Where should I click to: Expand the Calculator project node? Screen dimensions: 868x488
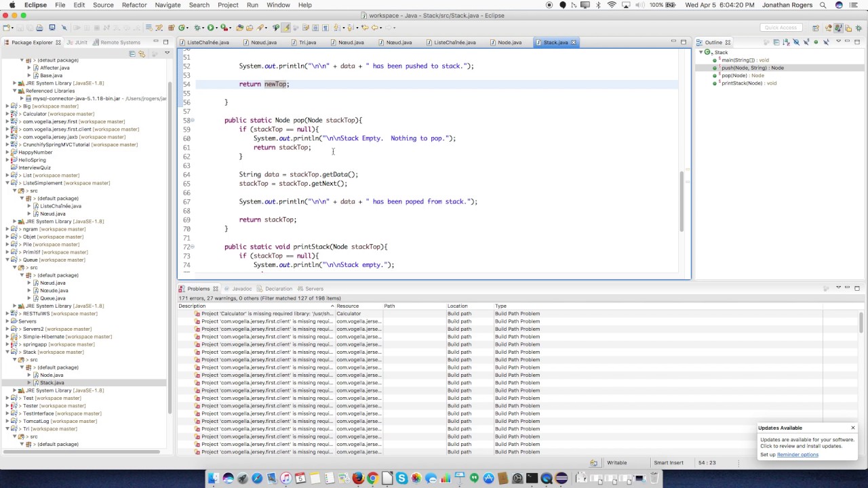pyautogui.click(x=7, y=114)
